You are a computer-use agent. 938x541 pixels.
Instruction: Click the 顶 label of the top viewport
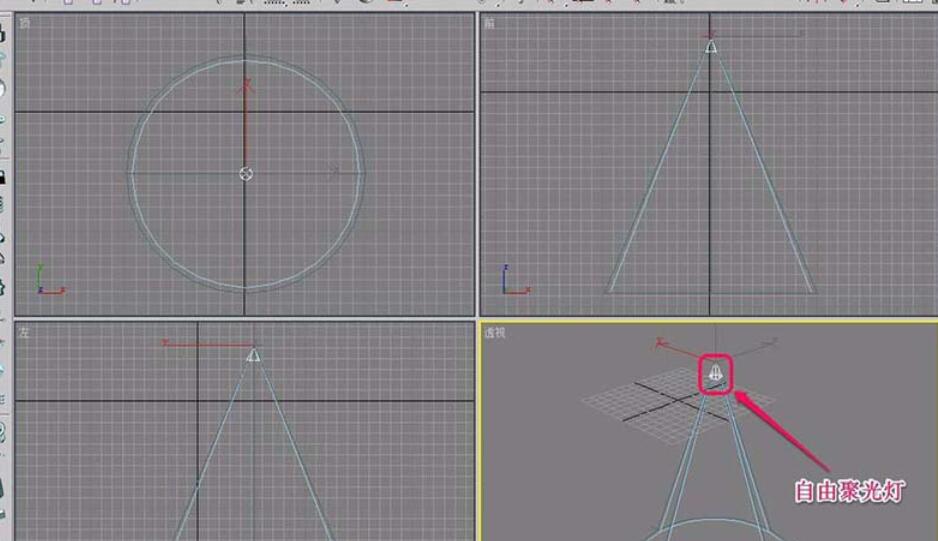tap(25, 23)
